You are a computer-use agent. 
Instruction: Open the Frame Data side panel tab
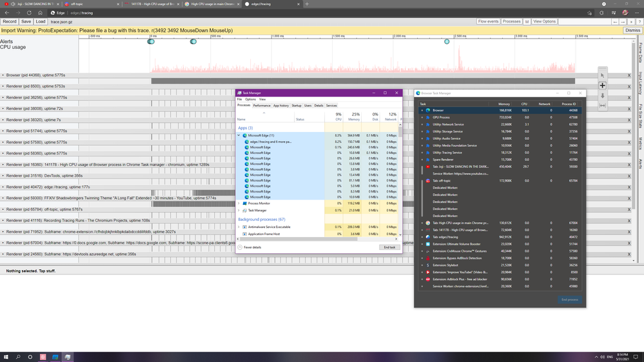coord(640,53)
